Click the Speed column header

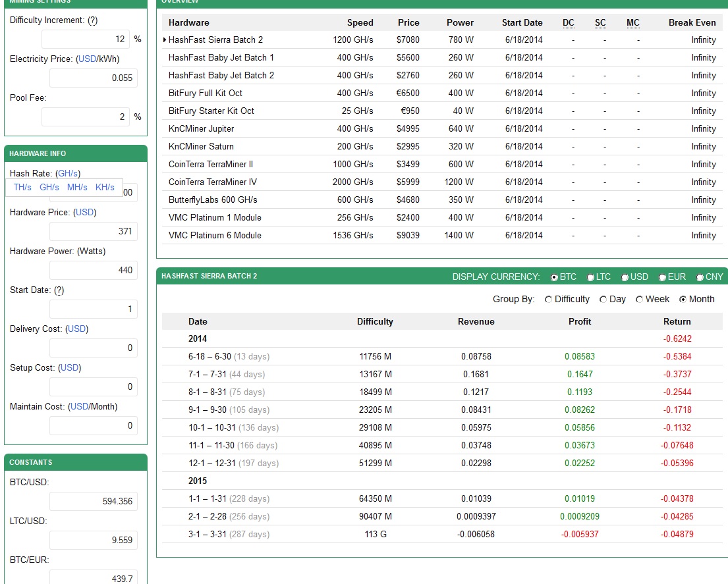click(x=360, y=23)
